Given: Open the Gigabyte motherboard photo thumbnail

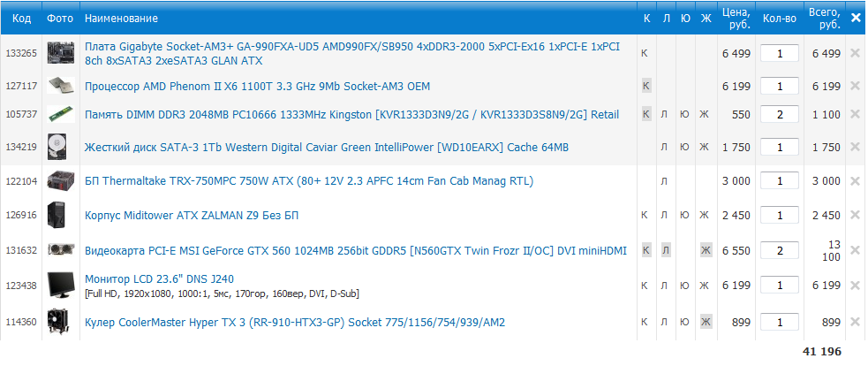Looking at the screenshot, I should tap(58, 53).
